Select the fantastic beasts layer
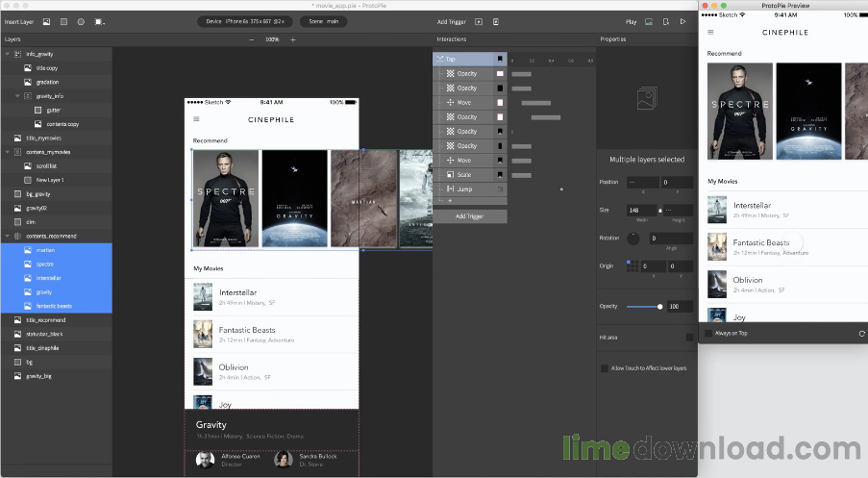 point(56,306)
